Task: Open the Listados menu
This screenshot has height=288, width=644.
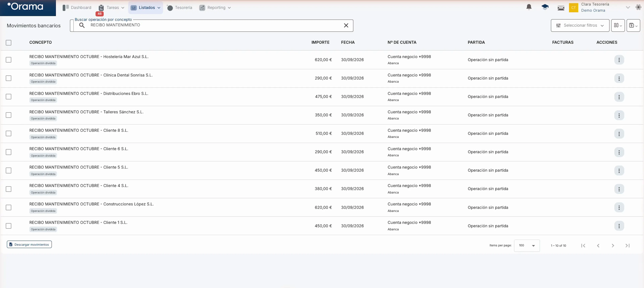Action: pos(146,8)
